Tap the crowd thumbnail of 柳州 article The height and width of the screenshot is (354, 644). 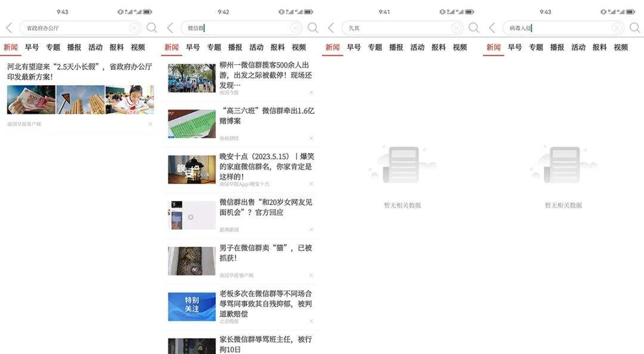[x=192, y=77]
